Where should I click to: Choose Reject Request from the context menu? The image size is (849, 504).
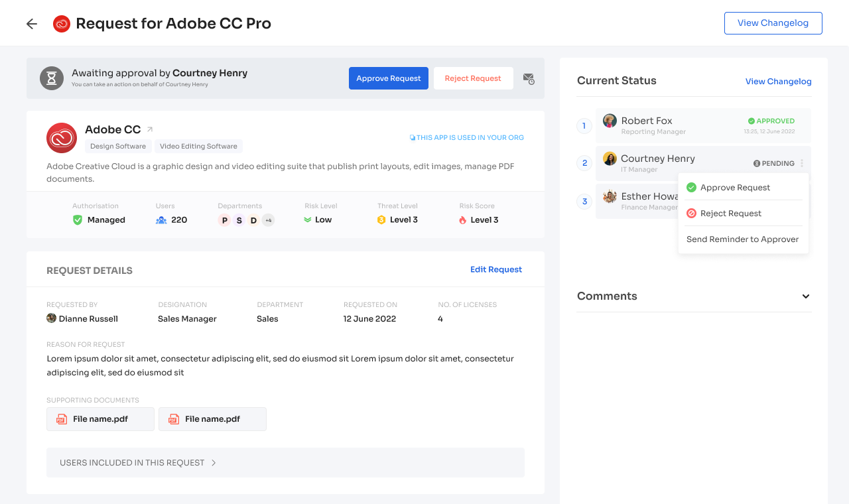click(x=743, y=214)
